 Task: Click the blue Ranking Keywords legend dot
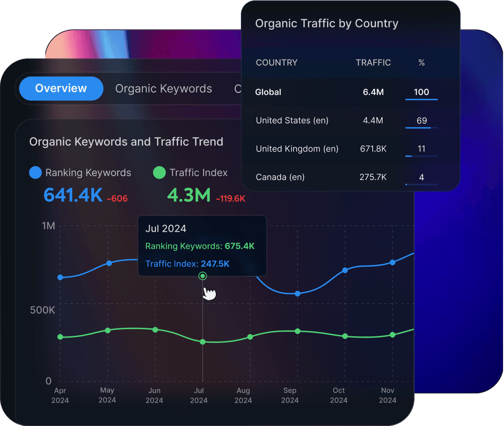point(35,172)
